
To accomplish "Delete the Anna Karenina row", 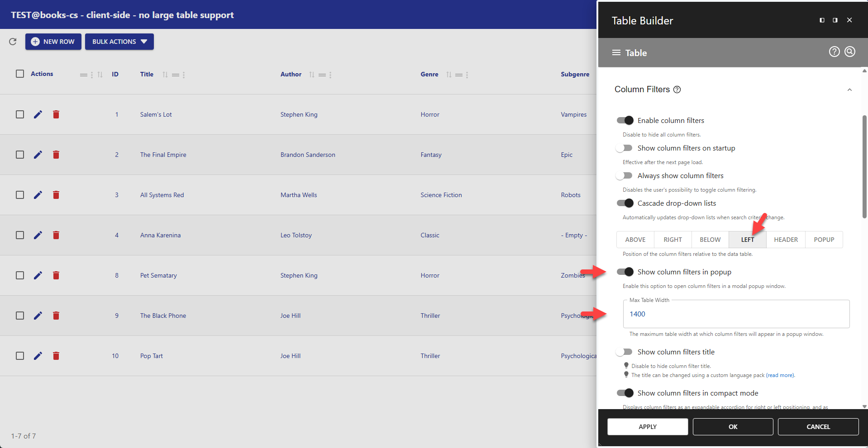I will click(56, 235).
